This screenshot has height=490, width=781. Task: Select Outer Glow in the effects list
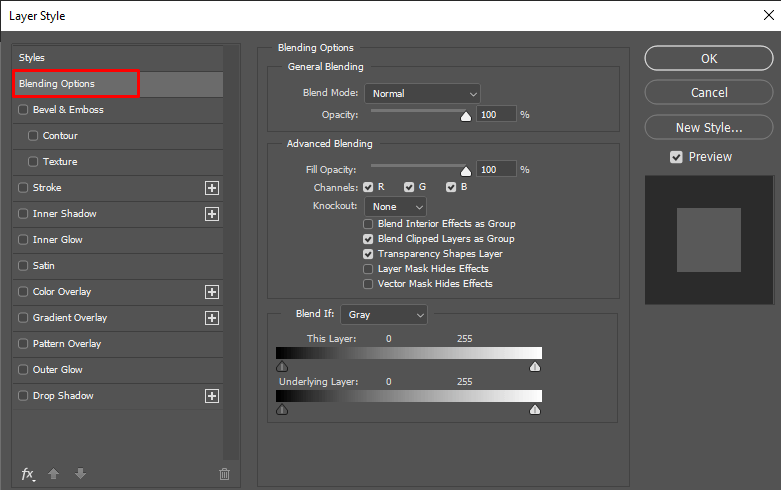pos(58,370)
